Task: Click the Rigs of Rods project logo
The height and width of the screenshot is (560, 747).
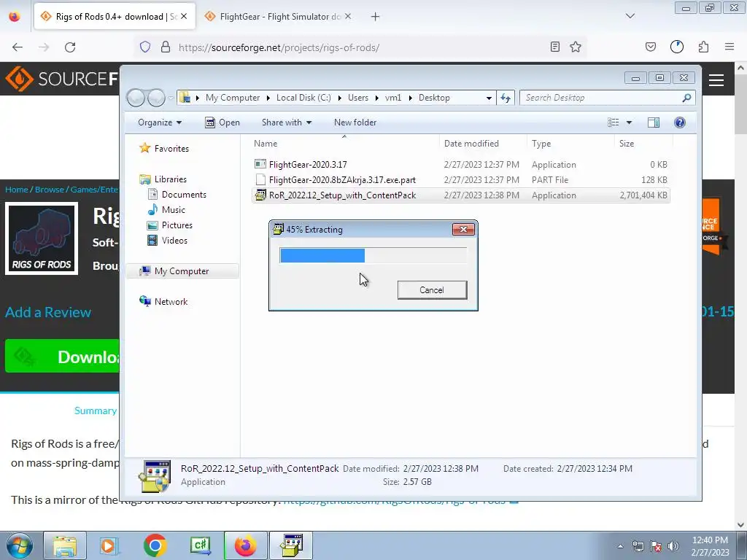Action: (x=42, y=238)
